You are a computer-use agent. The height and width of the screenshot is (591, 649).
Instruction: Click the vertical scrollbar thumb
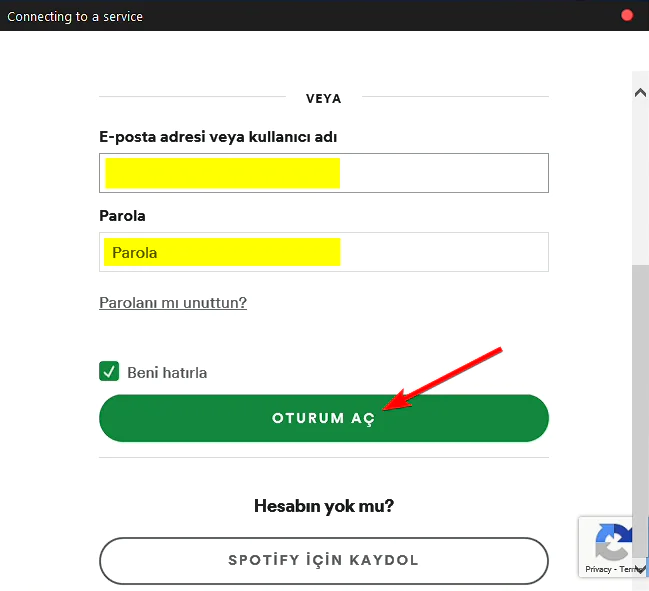[640, 400]
